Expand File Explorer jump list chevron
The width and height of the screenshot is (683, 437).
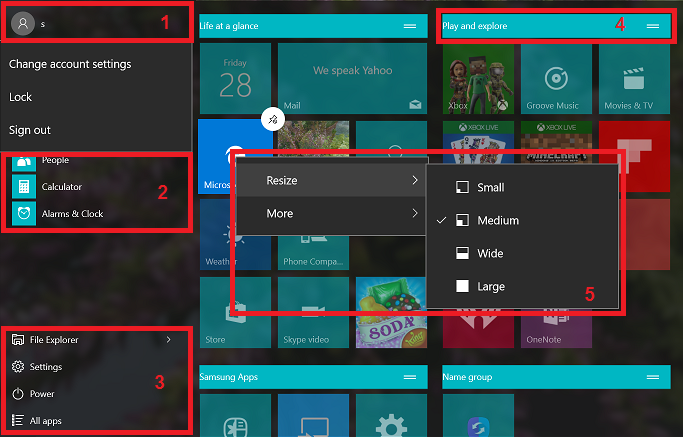coord(169,339)
